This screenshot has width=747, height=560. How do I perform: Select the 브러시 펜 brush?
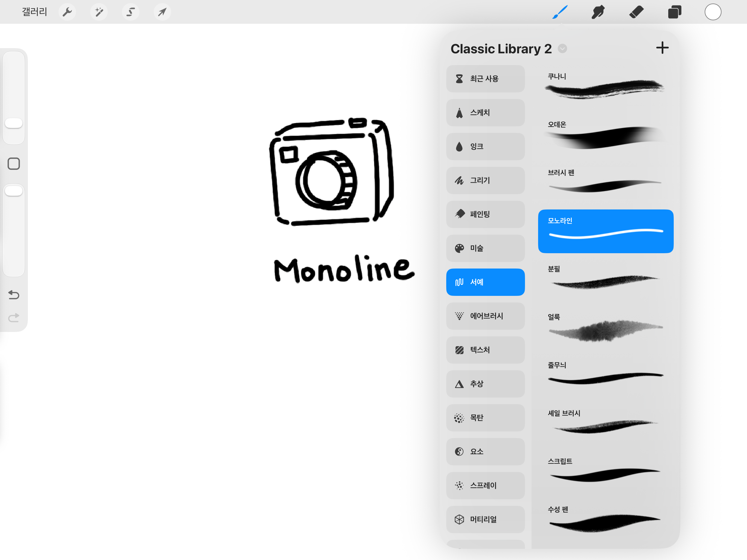coord(605,182)
